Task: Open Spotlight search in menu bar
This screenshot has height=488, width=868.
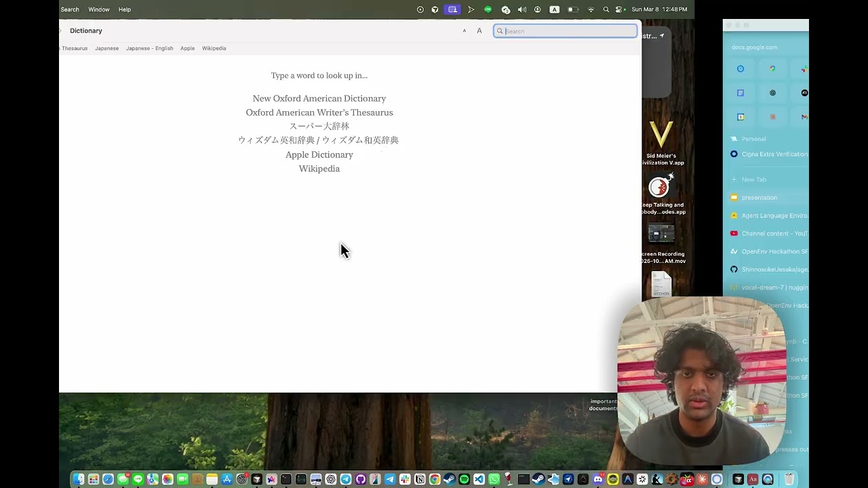Action: click(x=606, y=9)
